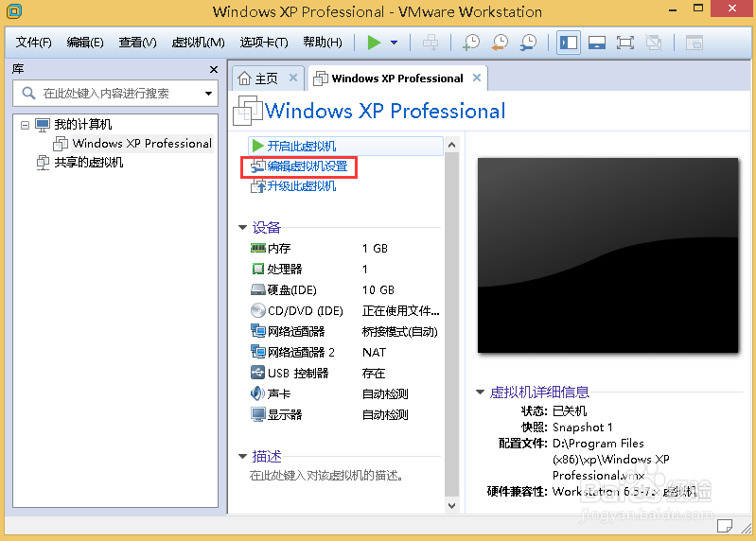Screen dimensions: 756x541
Task: Click the memory value 1 GB
Action: [x=375, y=248]
